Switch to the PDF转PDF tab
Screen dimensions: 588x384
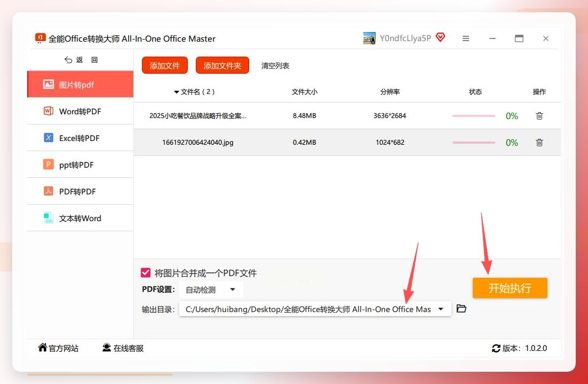pyautogui.click(x=80, y=191)
